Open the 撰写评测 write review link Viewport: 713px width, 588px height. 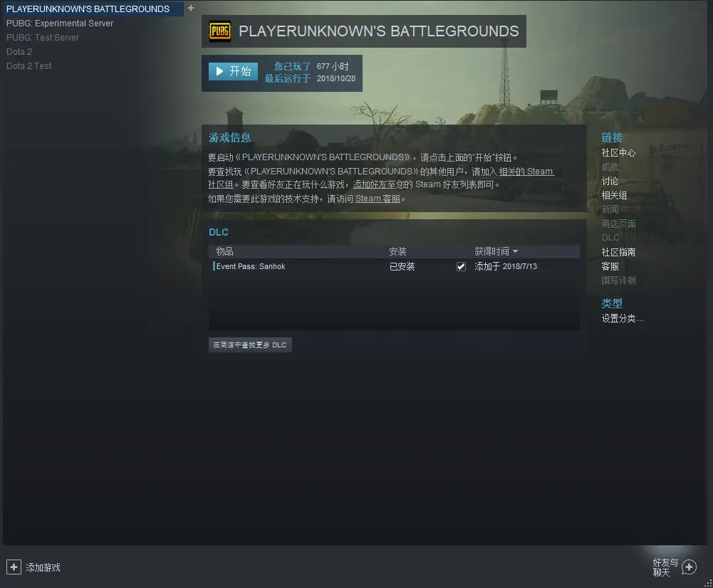[x=618, y=280]
